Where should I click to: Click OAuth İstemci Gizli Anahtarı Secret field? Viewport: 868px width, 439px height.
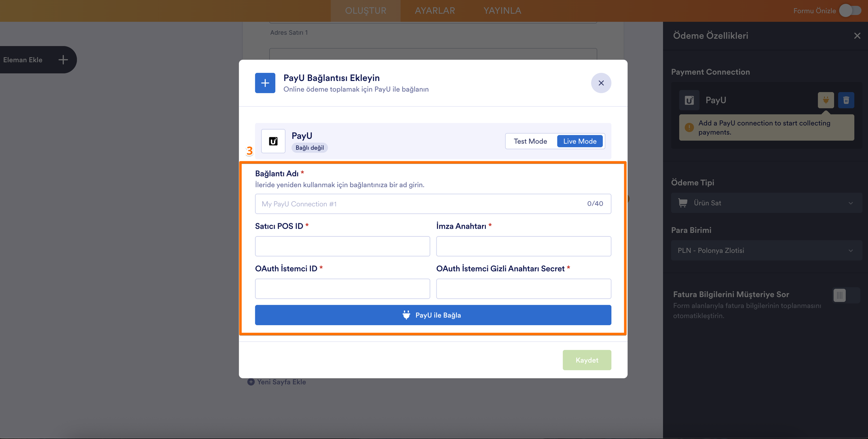524,289
